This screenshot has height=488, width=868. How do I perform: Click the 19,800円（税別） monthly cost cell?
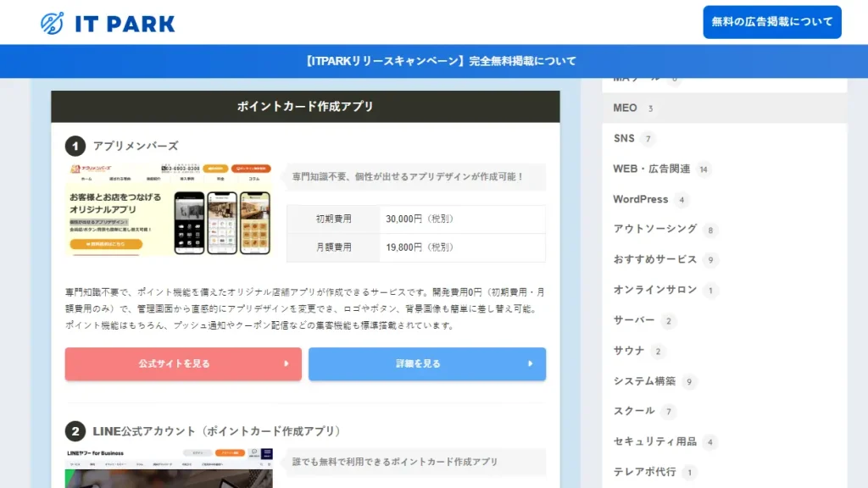coord(462,247)
